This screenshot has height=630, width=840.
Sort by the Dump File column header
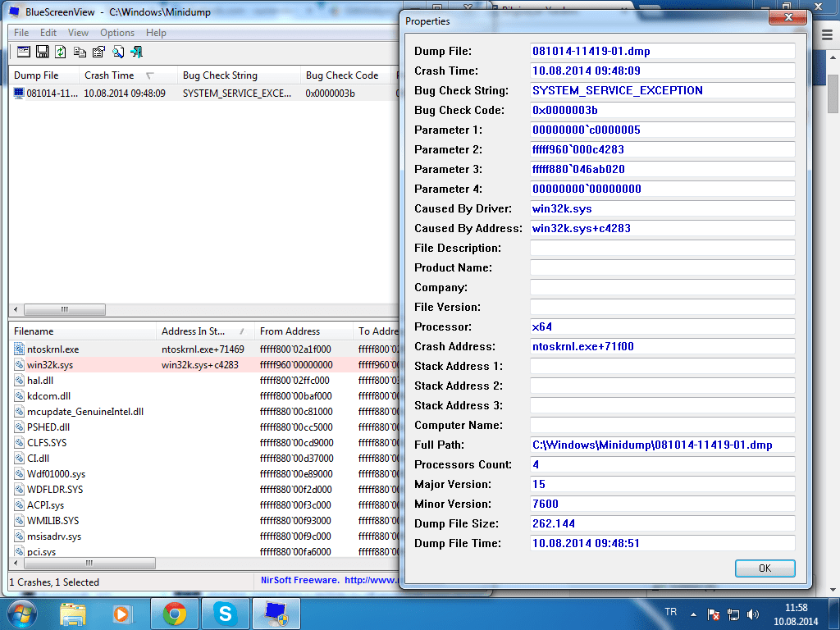coord(44,75)
